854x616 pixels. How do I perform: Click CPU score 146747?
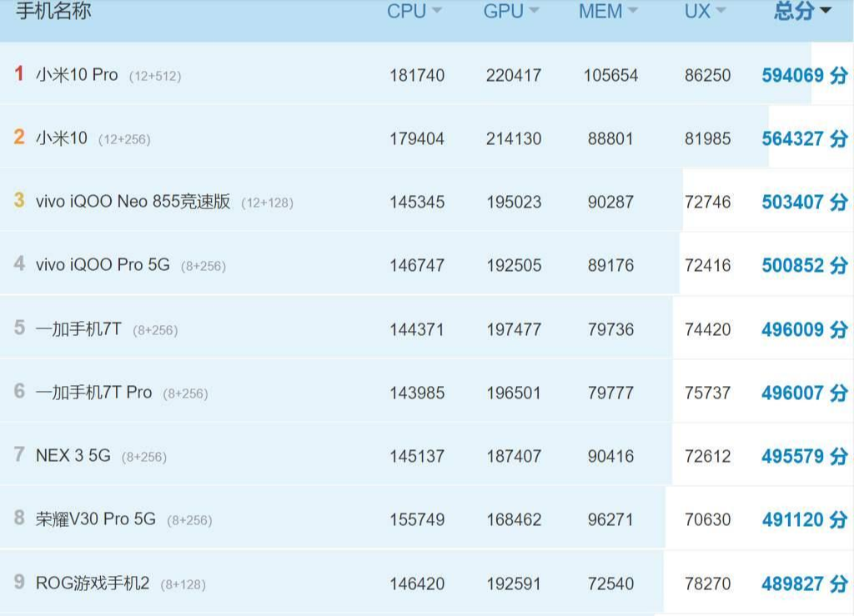417,266
